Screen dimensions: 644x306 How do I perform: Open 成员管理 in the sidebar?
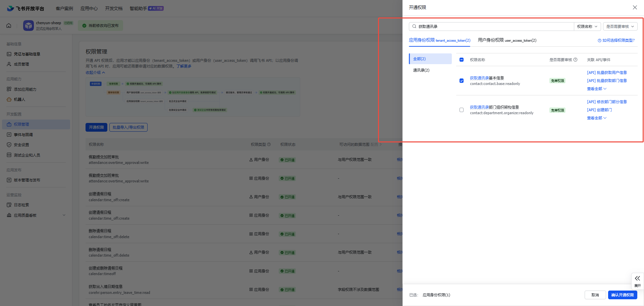(x=21, y=64)
